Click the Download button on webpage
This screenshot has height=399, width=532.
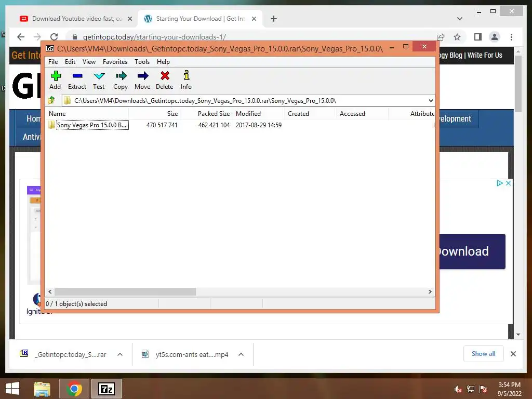[x=472, y=251]
